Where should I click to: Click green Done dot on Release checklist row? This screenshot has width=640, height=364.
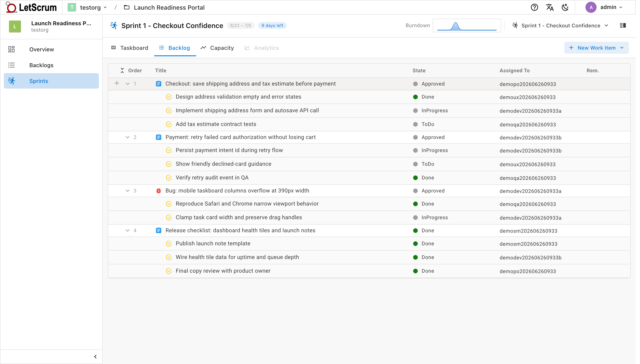[415, 231]
